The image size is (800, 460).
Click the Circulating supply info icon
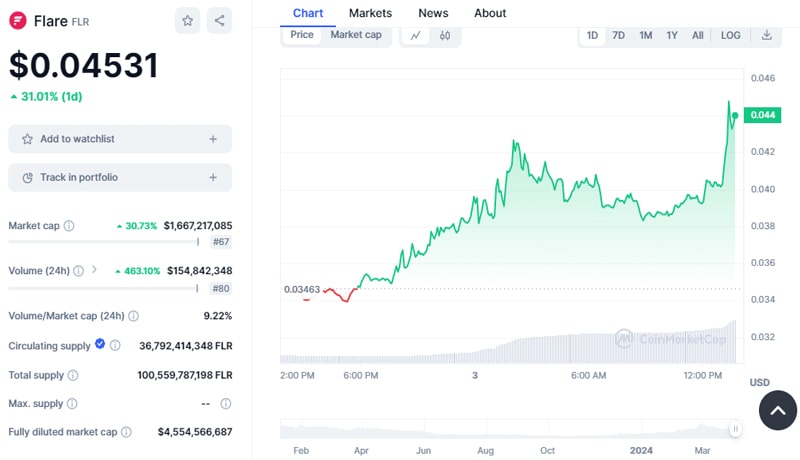pos(115,346)
